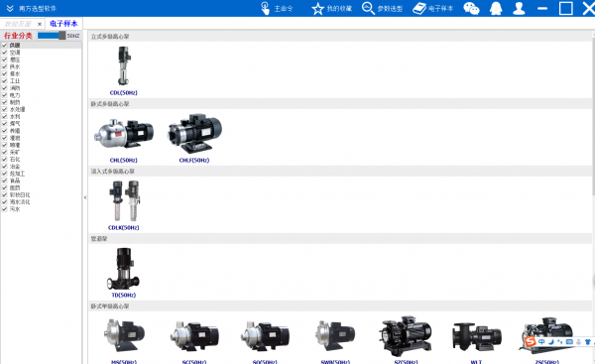Uncheck the 空调 checkbox
The height and width of the screenshot is (364, 595).
[x=5, y=53]
